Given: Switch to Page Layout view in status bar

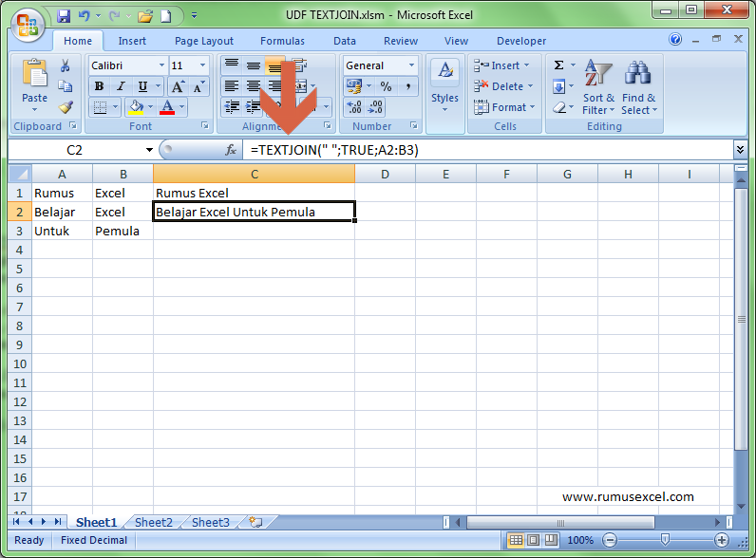Looking at the screenshot, I should pyautogui.click(x=533, y=540).
